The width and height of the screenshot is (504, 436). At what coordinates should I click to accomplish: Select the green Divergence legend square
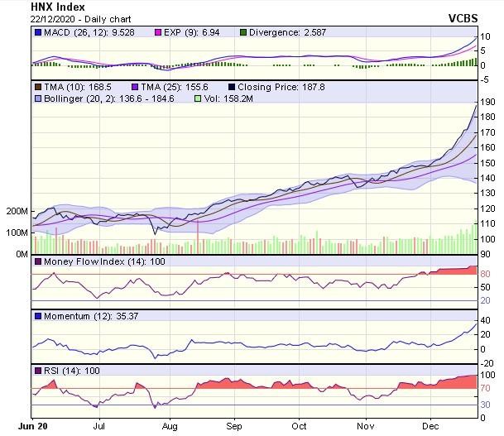point(243,33)
